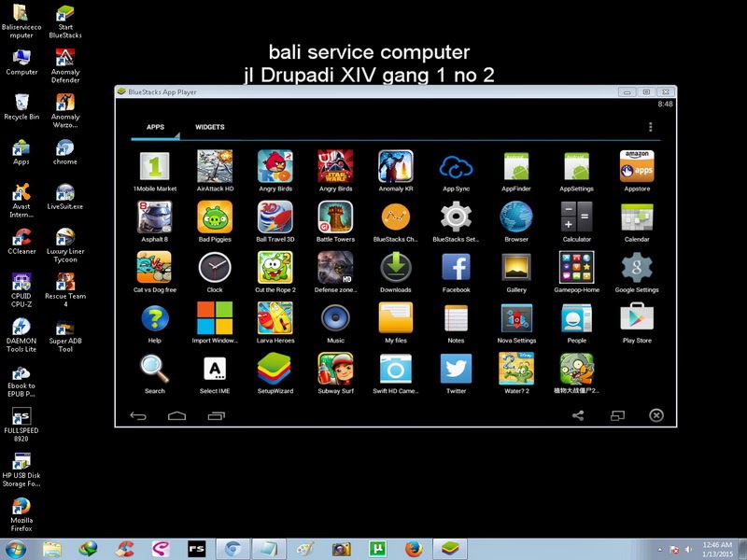Click BlueStacks taskbar button

coord(450,549)
